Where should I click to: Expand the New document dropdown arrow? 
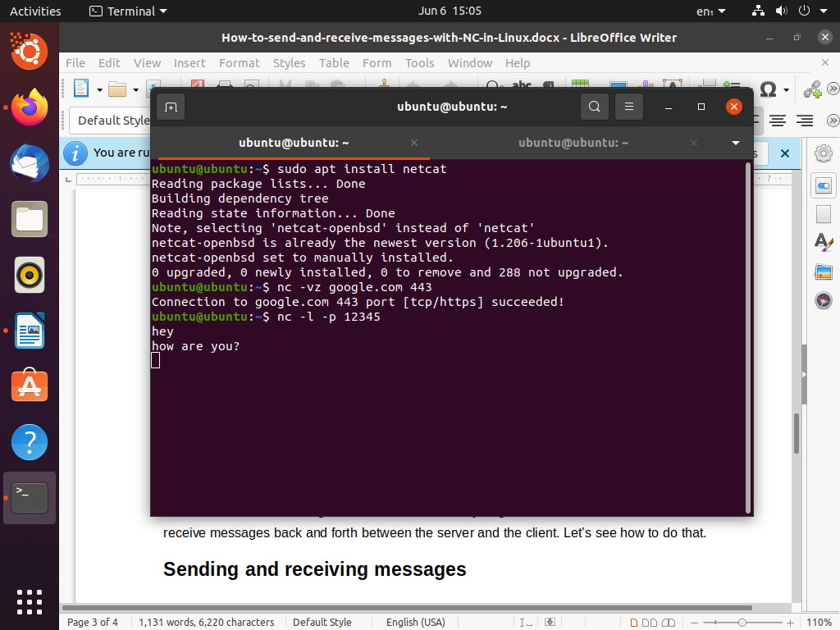(x=99, y=90)
